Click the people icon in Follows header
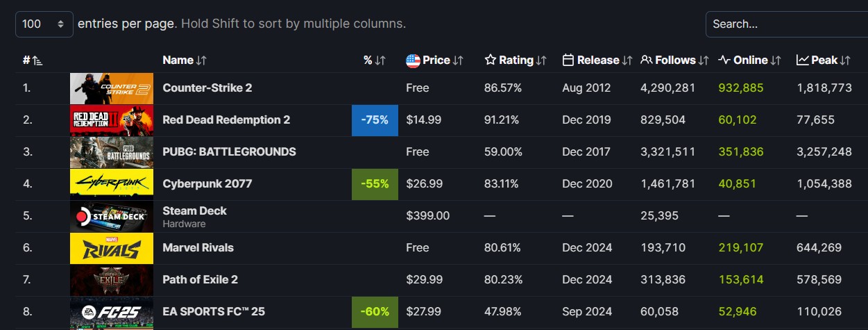This screenshot has height=330, width=868. point(646,60)
